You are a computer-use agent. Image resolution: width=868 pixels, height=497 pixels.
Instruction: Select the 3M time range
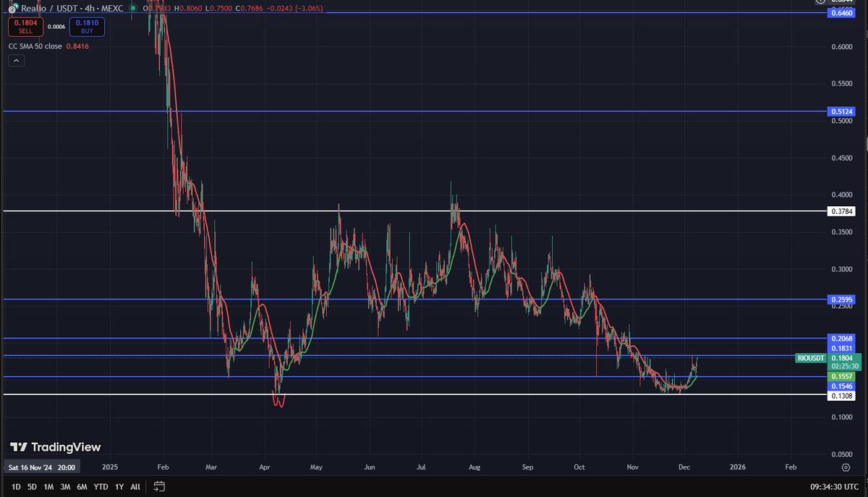tap(65, 487)
